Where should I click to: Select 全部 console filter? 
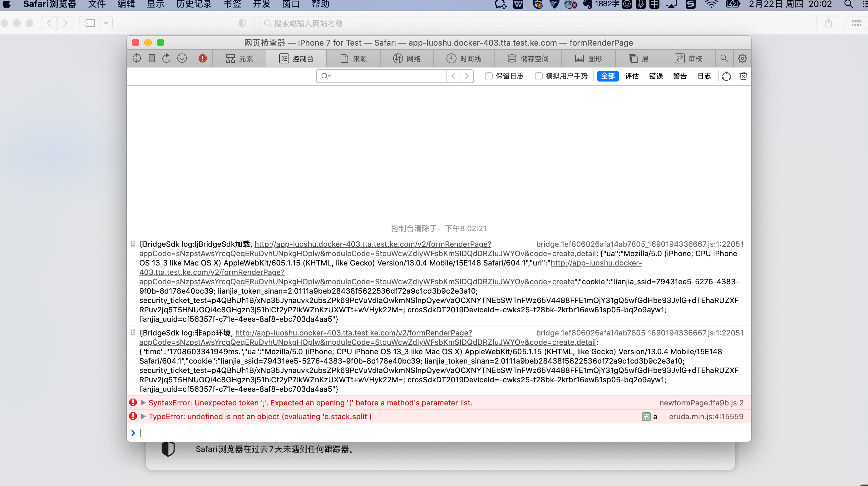tap(608, 76)
